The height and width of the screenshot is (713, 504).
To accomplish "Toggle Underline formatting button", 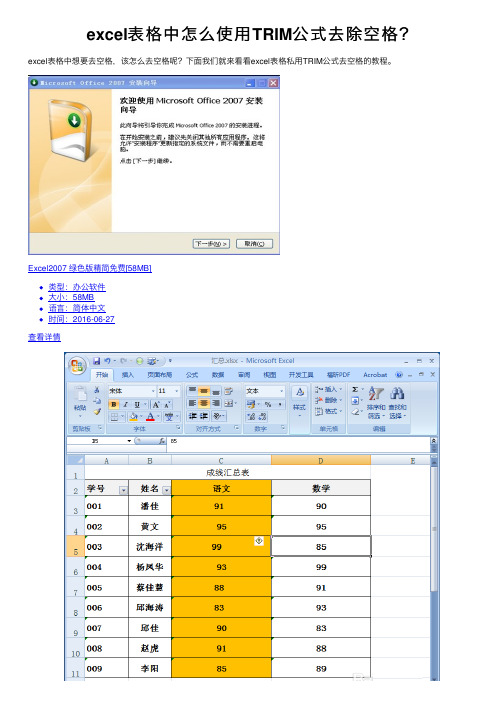I will tap(136, 404).
